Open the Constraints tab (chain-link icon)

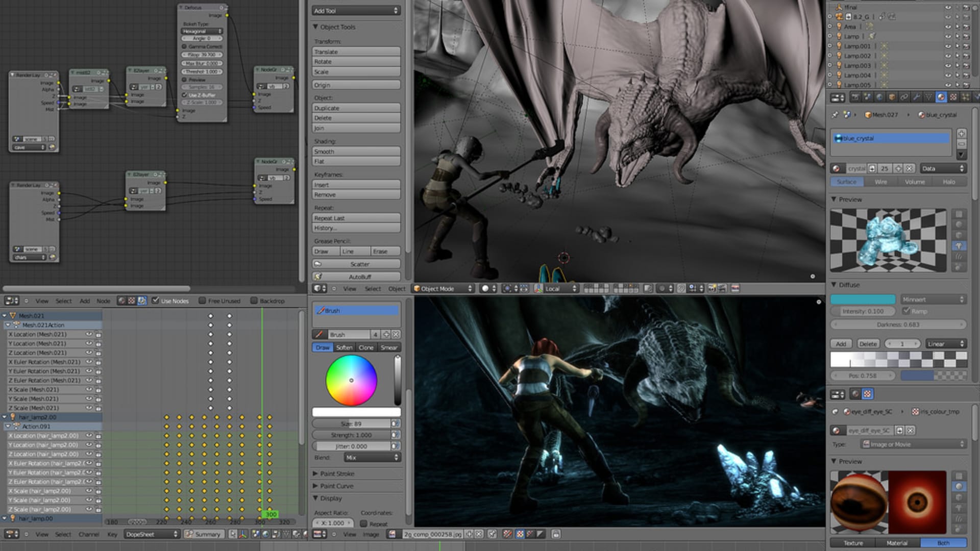(x=904, y=97)
